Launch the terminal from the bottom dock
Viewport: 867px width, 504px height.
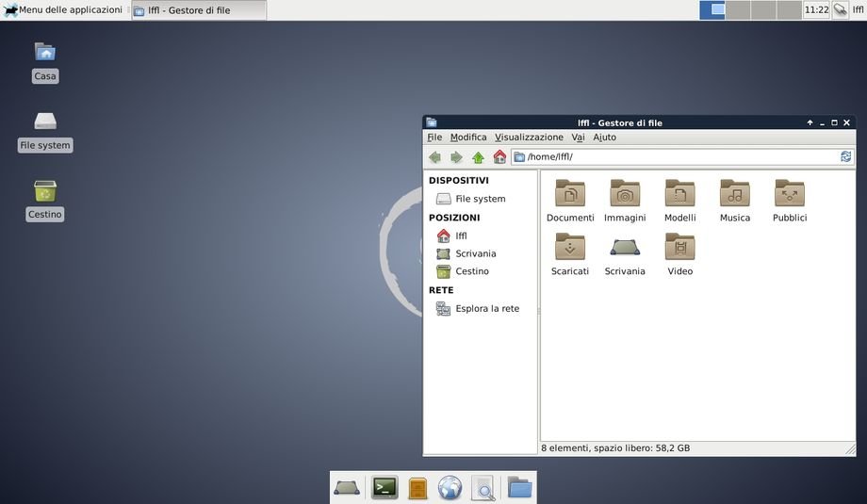click(384, 487)
